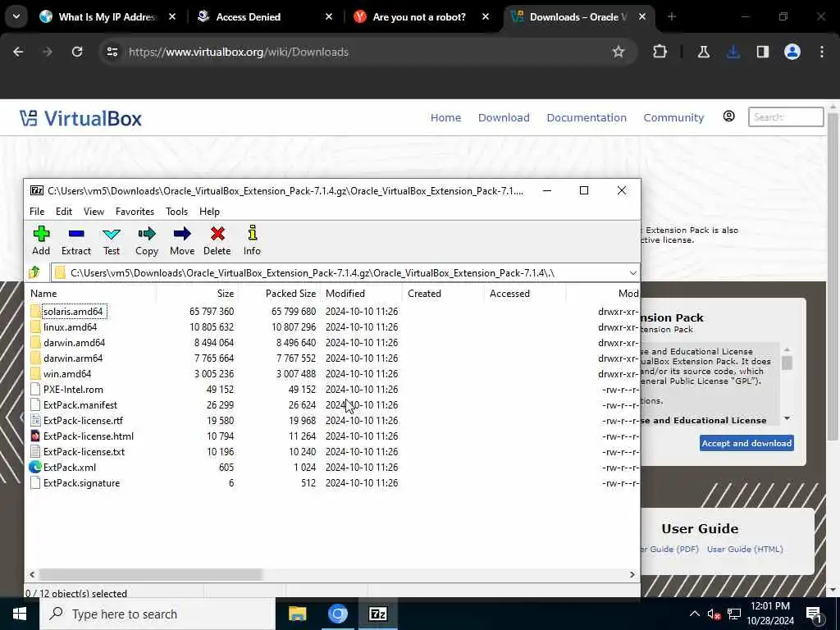Open the Tools menu in 7-Zip

pyautogui.click(x=177, y=212)
